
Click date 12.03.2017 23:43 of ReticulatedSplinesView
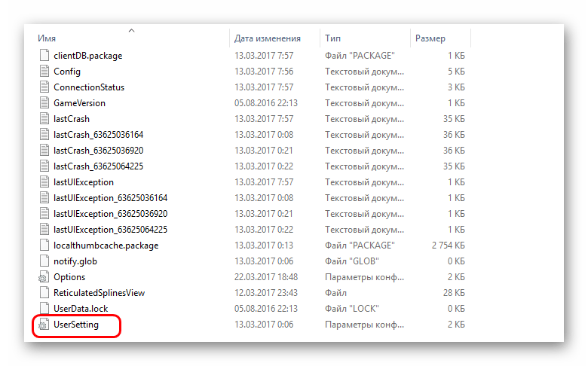(266, 293)
